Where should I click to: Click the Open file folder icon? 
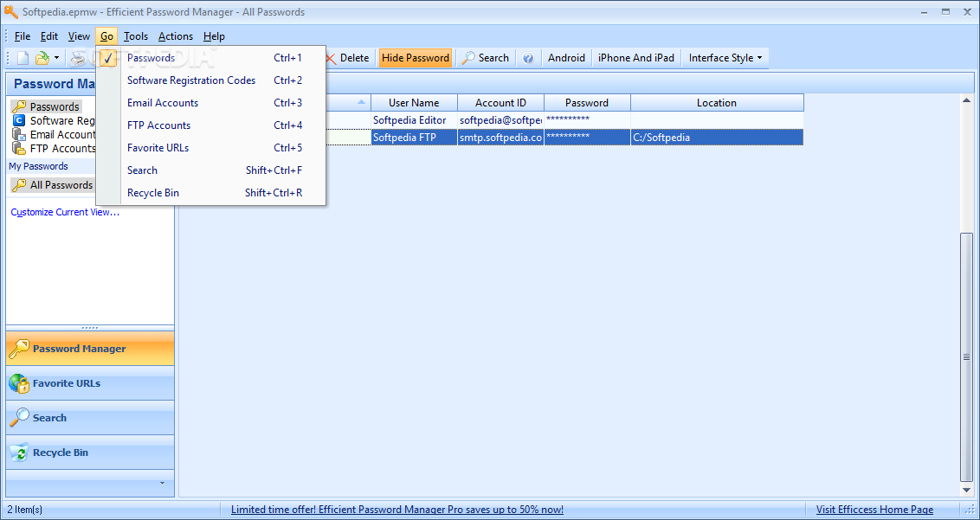coord(42,58)
